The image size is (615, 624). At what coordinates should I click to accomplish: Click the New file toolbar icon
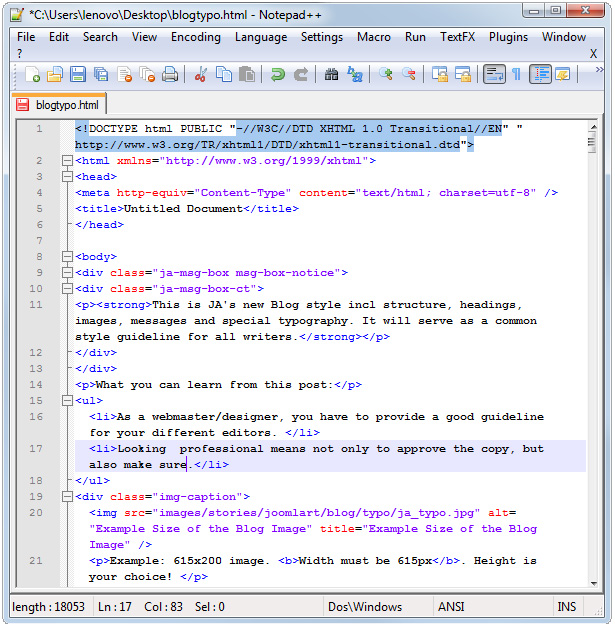pos(33,75)
